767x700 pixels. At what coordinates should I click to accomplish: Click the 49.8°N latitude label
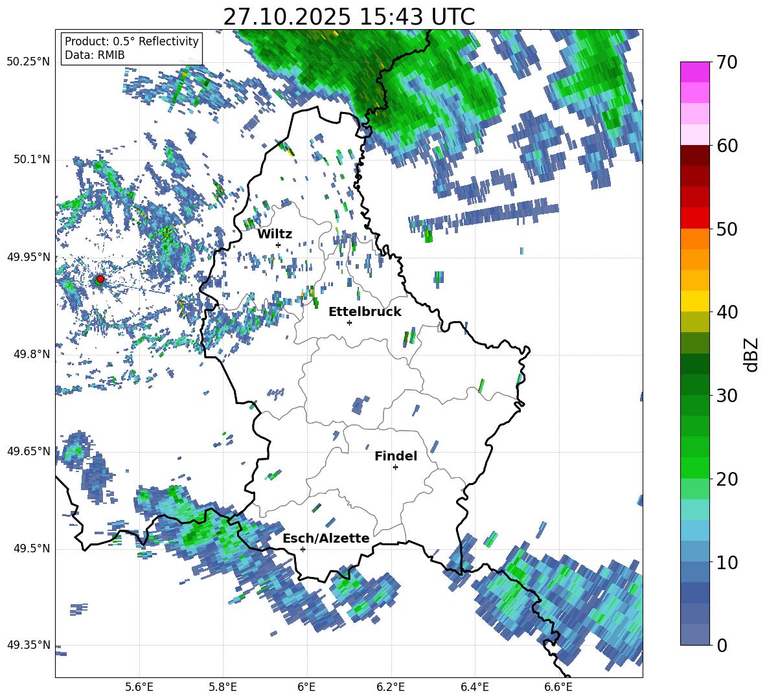click(x=31, y=354)
